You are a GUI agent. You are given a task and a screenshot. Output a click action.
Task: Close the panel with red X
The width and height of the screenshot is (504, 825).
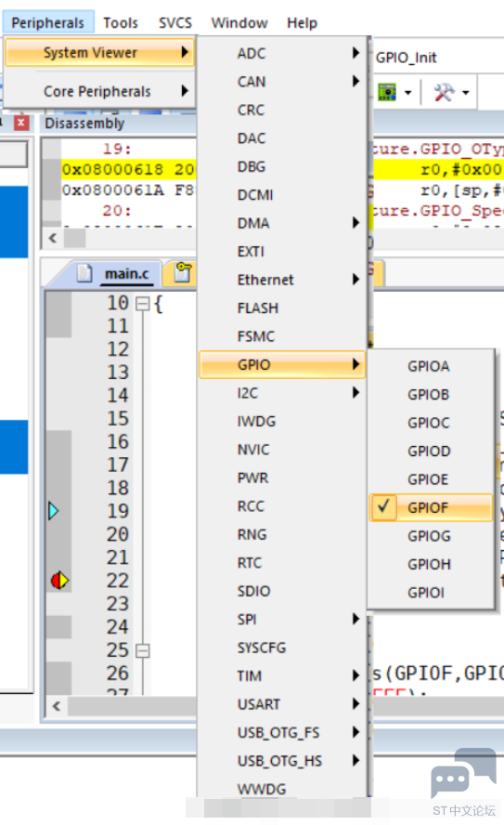pos(21,124)
